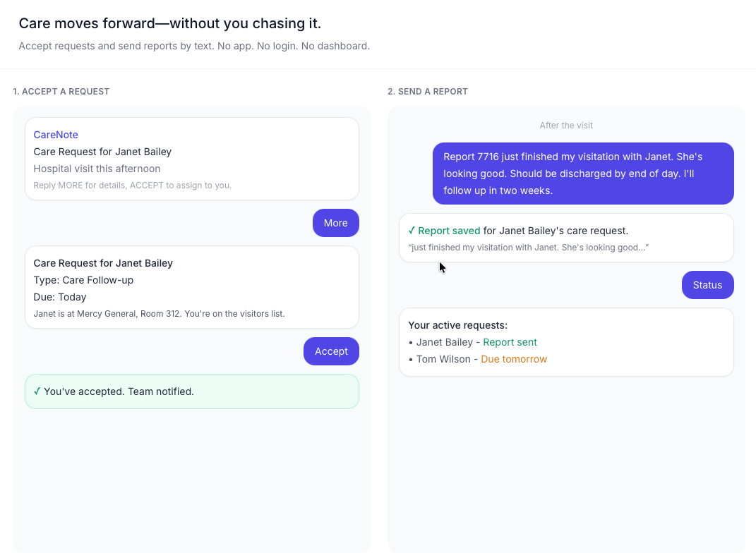Click the "Reply MORE for details" hint

[133, 186]
